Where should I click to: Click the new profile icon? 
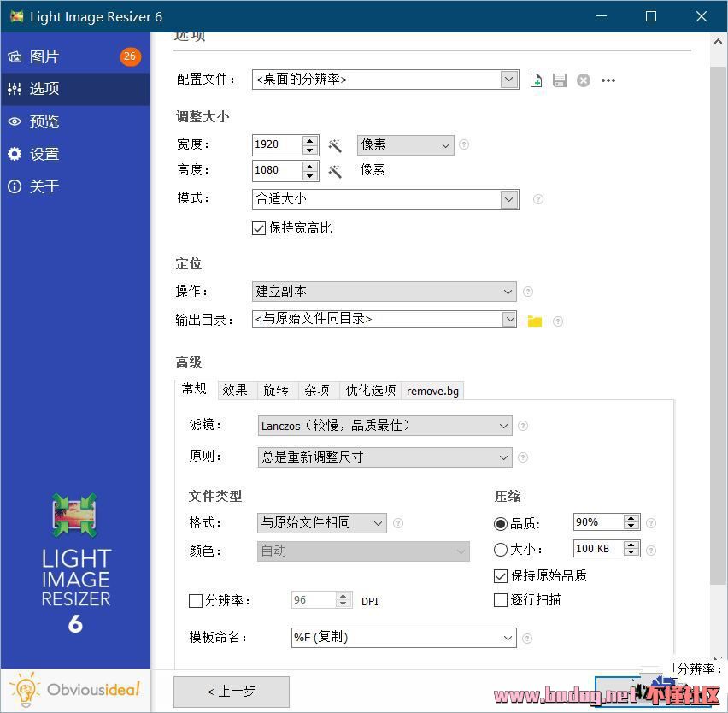point(536,80)
